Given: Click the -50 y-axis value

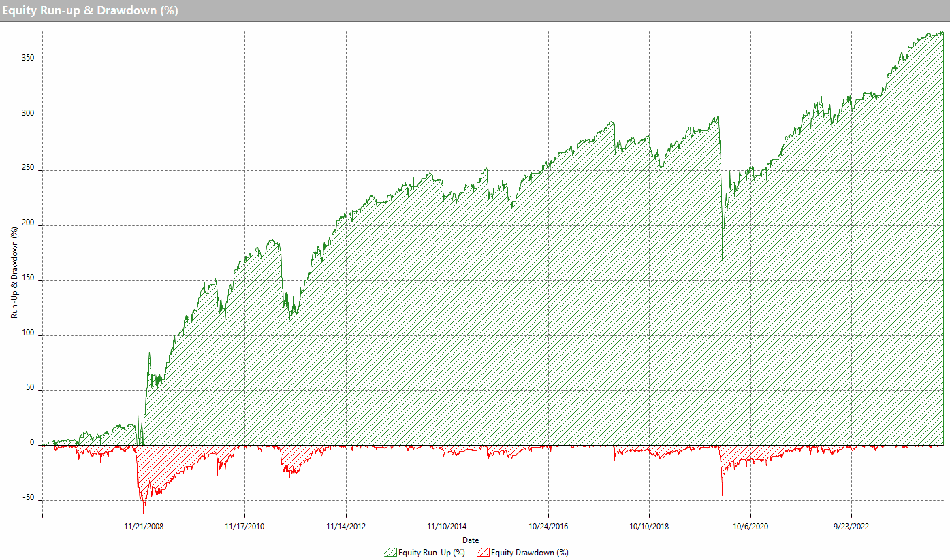Looking at the screenshot, I should pyautogui.click(x=29, y=499).
